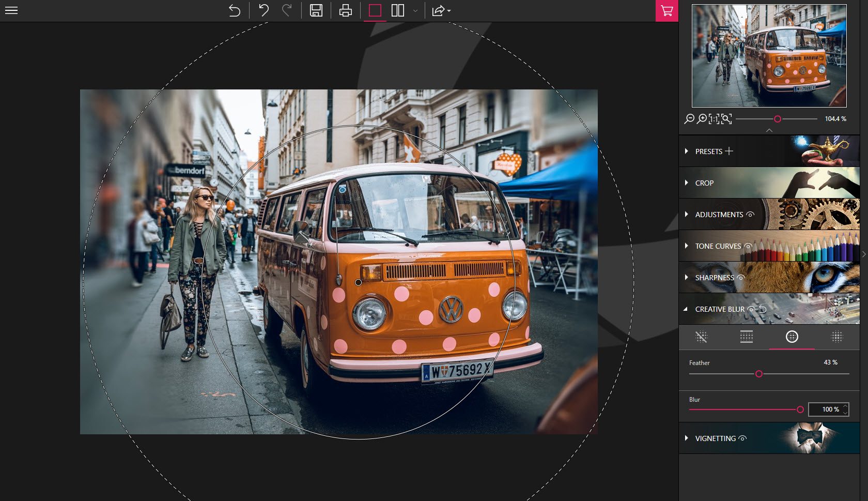The width and height of the screenshot is (868, 501).
Task: Increase Blur value with up stepper
Action: 845,406
